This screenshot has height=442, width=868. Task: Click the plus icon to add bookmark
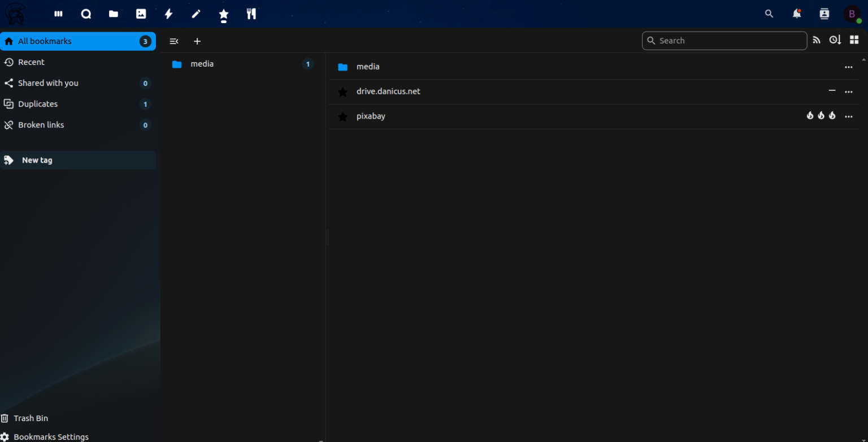point(197,41)
